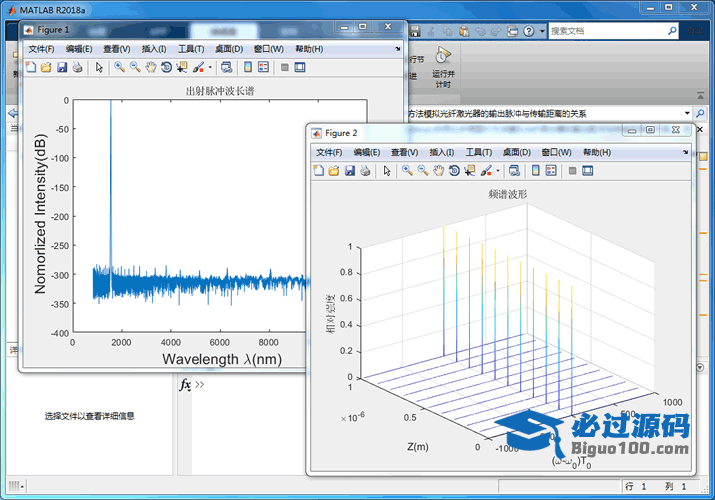The width and height of the screenshot is (715, 500).
Task: Insert Legend icon in Figure 2 toolbar
Action: coord(551,171)
